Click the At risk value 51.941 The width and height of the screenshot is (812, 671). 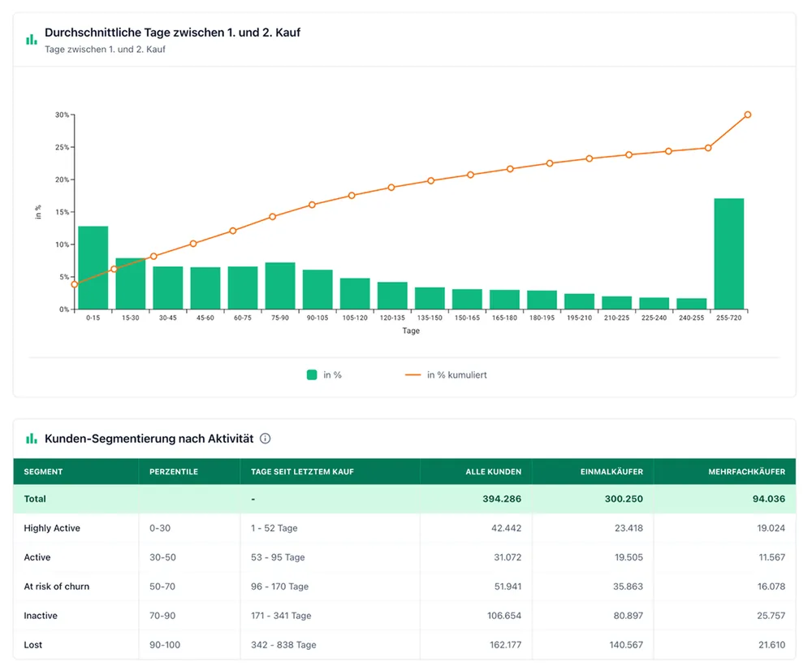tap(508, 586)
